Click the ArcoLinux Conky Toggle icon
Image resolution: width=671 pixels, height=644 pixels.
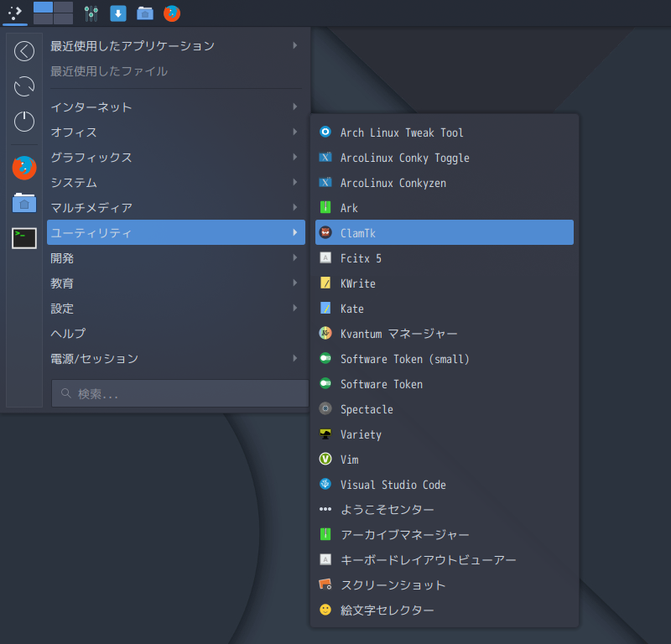point(325,157)
